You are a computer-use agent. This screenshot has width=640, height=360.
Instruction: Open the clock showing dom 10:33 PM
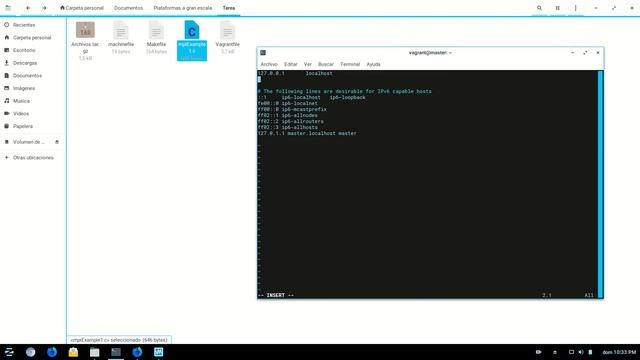tap(619, 352)
